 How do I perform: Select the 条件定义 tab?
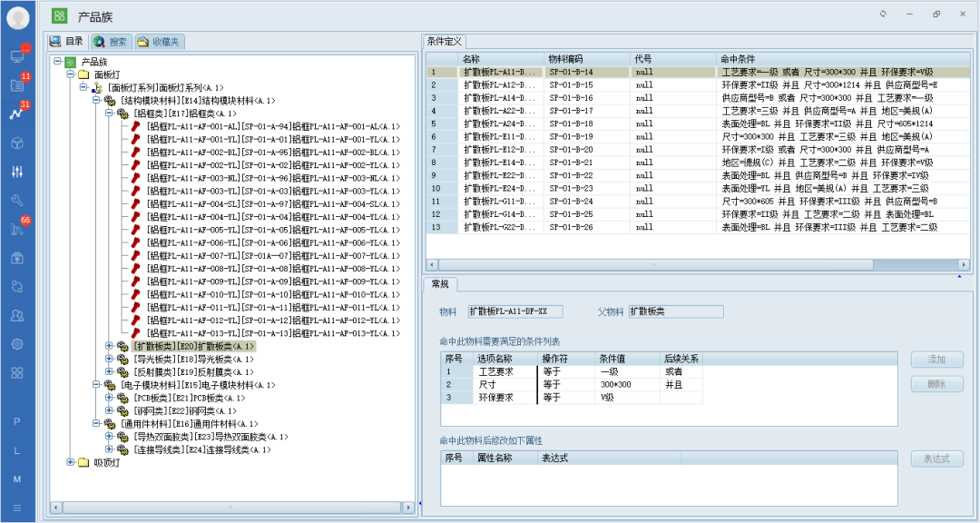[445, 41]
